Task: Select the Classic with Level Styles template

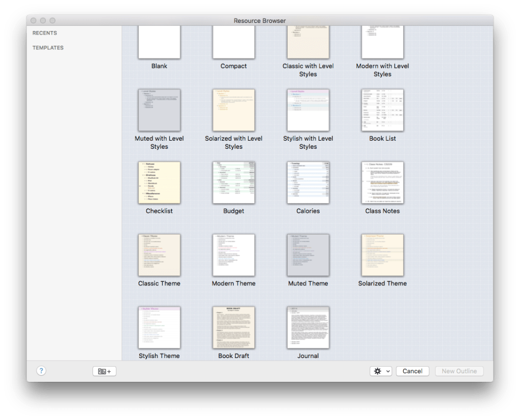Action: 308,42
